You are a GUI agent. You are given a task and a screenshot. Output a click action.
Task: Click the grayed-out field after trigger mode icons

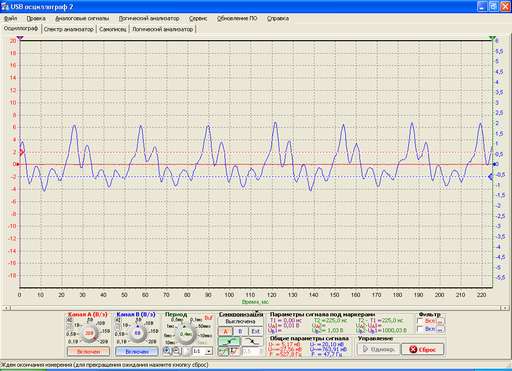[x=252, y=351]
